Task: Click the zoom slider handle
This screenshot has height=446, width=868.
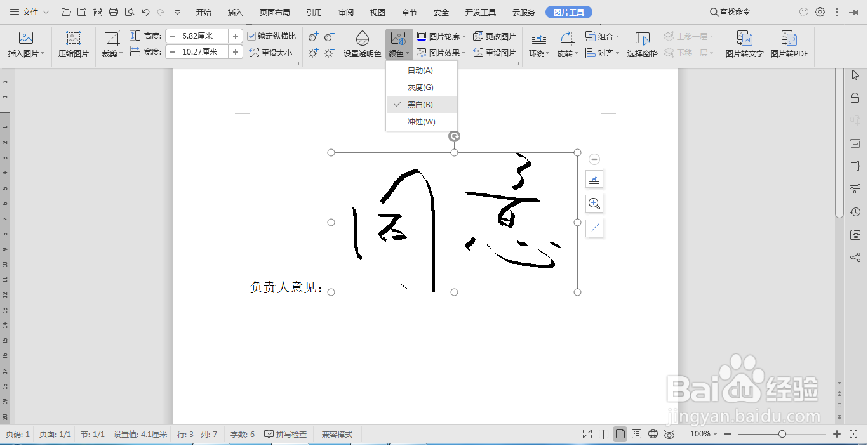Action: [x=782, y=434]
